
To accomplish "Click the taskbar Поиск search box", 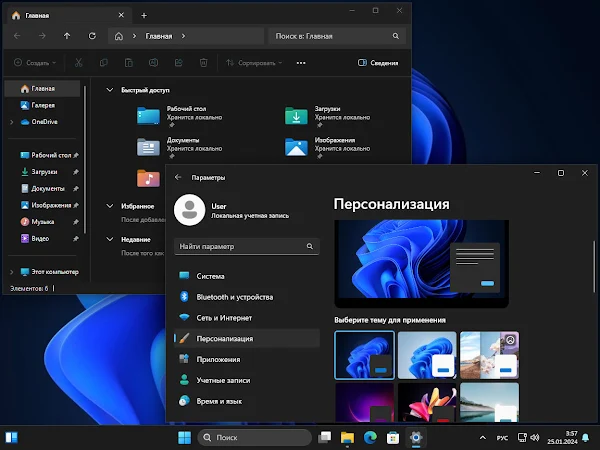I will click(254, 437).
